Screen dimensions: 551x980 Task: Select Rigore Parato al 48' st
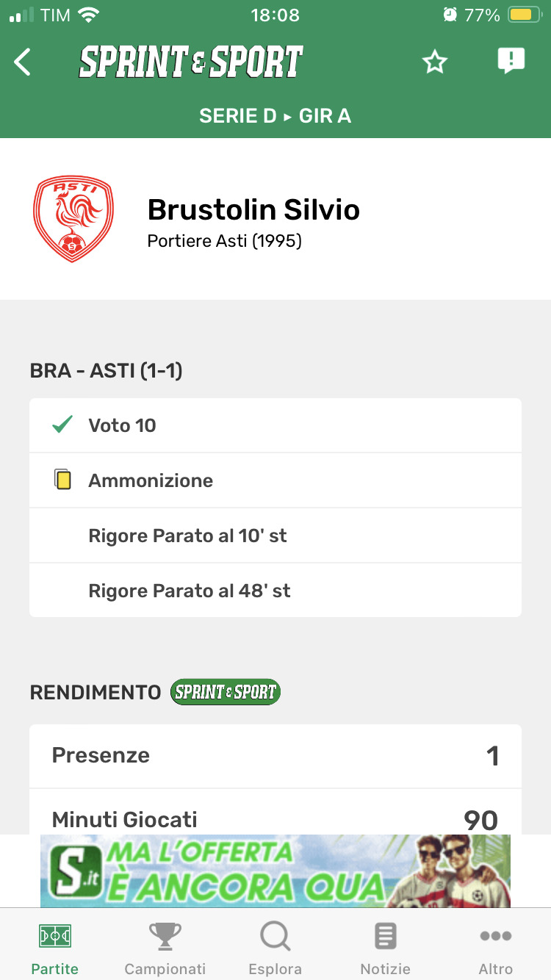coord(275,591)
